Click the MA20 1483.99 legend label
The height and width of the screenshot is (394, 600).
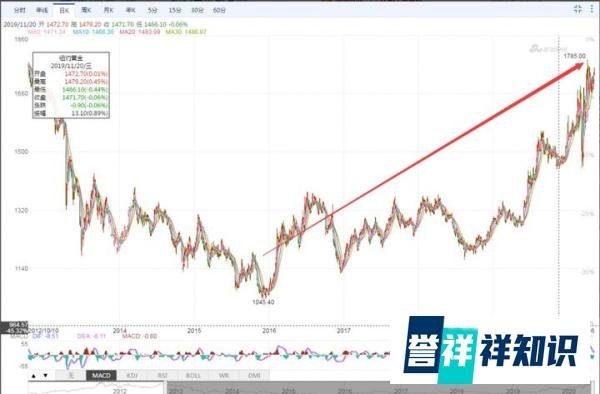[x=140, y=32]
